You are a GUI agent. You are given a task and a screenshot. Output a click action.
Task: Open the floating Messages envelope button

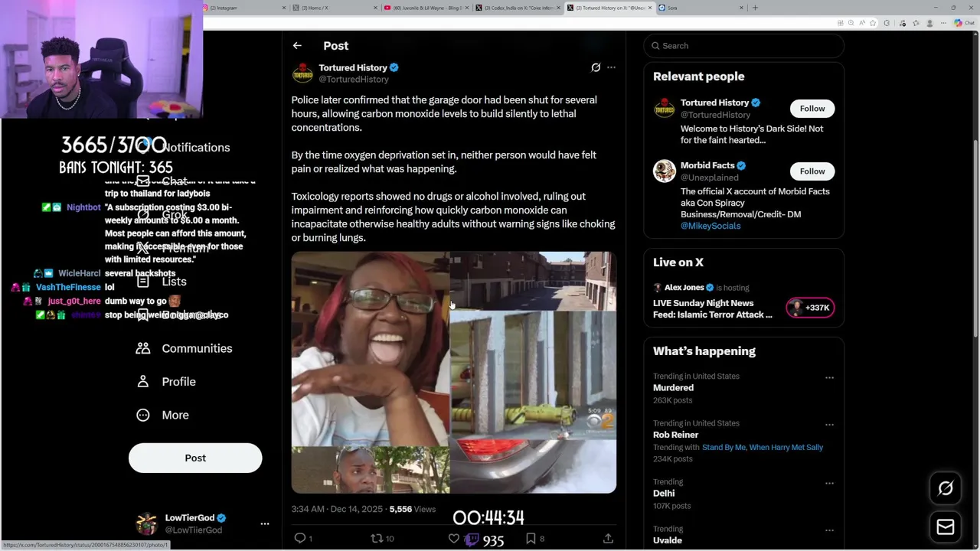(x=946, y=527)
